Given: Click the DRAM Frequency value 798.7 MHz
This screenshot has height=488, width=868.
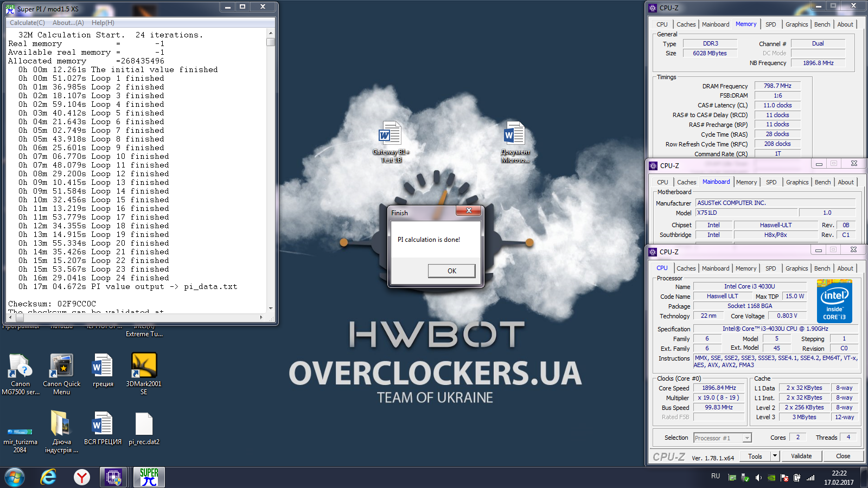Looking at the screenshot, I should (x=777, y=86).
